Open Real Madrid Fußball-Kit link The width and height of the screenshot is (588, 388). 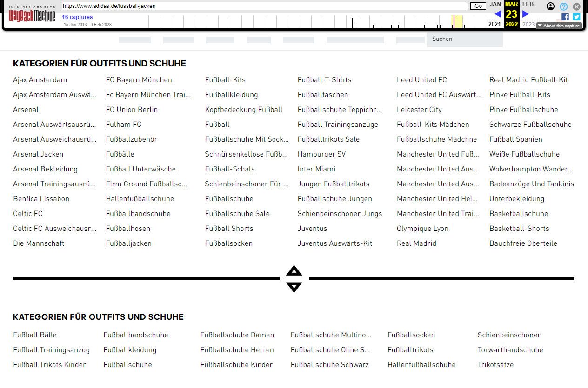pyautogui.click(x=528, y=80)
